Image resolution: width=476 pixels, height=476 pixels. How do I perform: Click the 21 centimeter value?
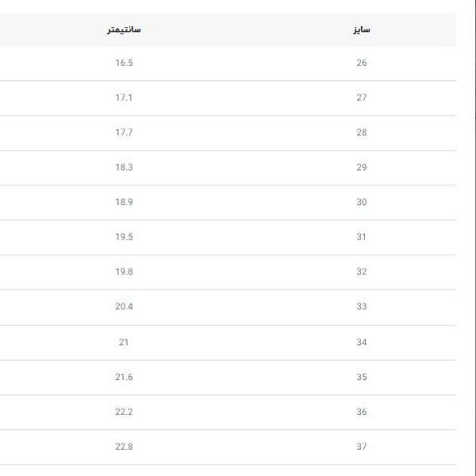coord(124,342)
